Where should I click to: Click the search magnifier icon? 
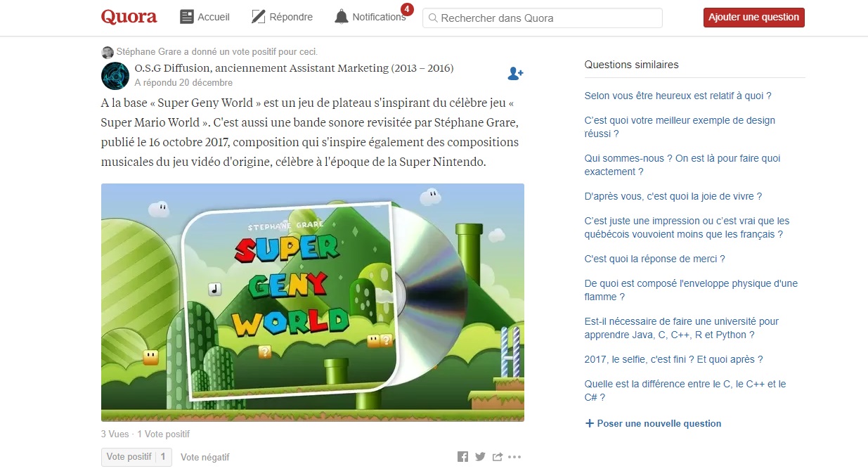point(433,18)
